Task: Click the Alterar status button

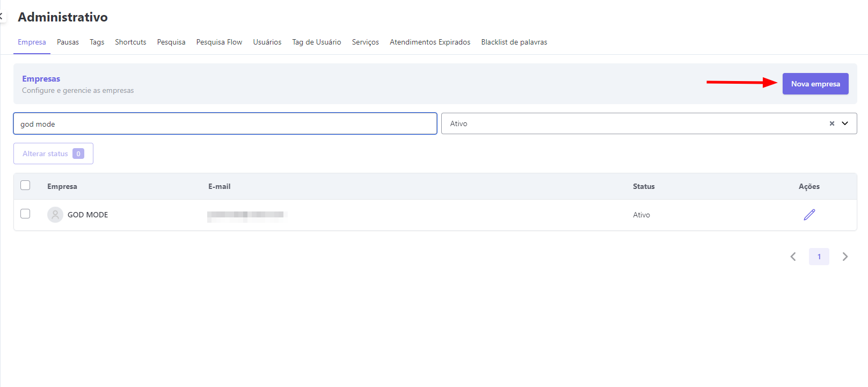Action: click(x=53, y=154)
